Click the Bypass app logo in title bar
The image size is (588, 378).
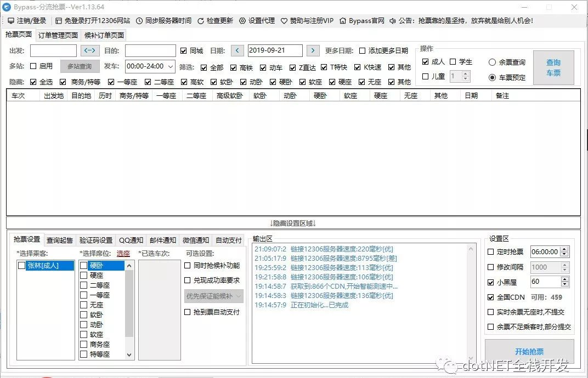(7, 7)
